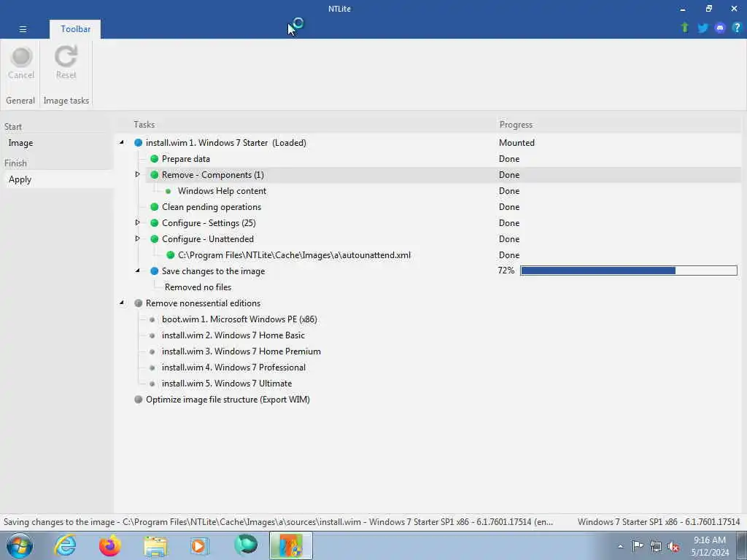This screenshot has width=747, height=560.
Task: Open Windows Explorer from taskbar
Action: (155, 547)
